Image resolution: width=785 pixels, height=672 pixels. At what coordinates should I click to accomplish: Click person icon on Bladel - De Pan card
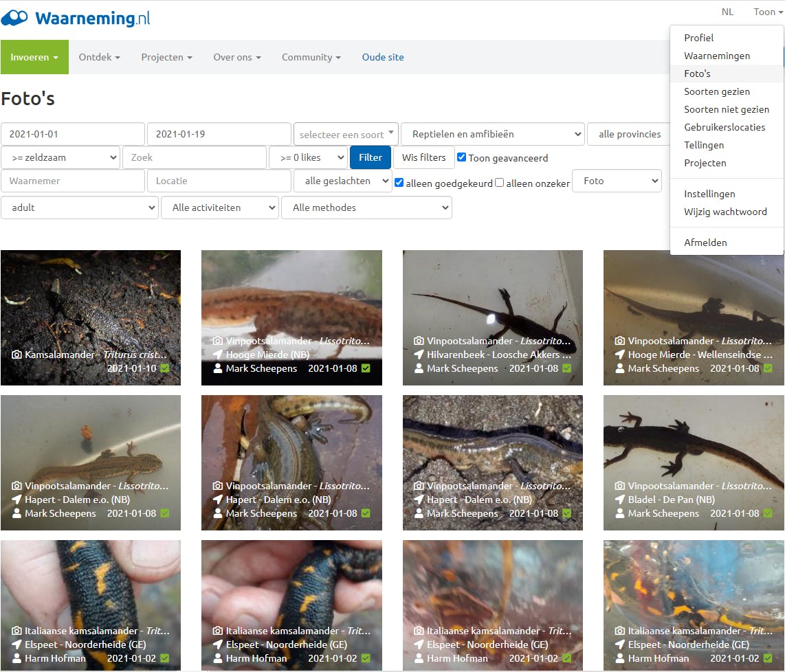pos(620,513)
